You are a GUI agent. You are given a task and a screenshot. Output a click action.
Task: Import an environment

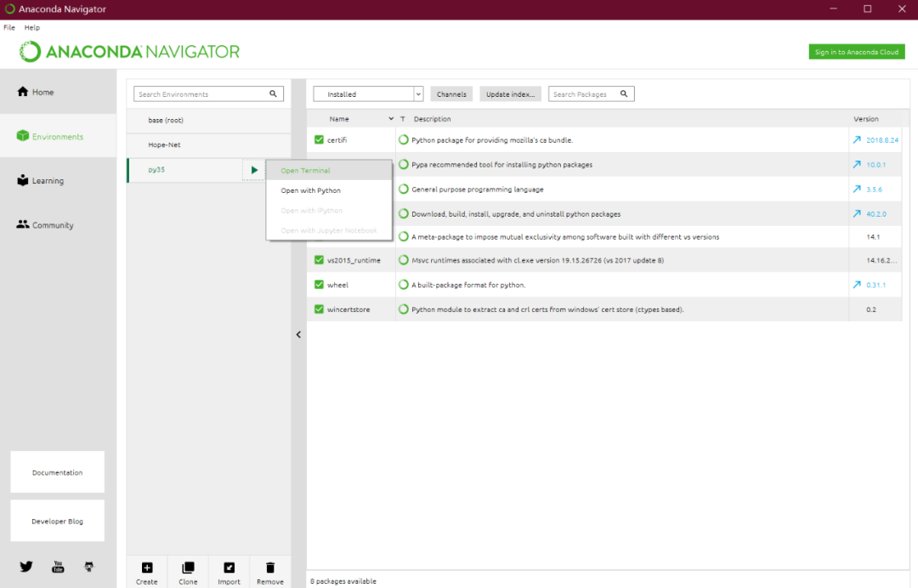(x=229, y=573)
